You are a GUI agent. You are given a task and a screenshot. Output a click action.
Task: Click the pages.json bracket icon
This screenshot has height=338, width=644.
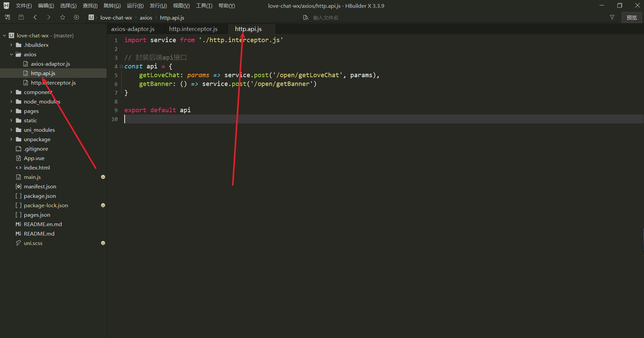[19, 215]
